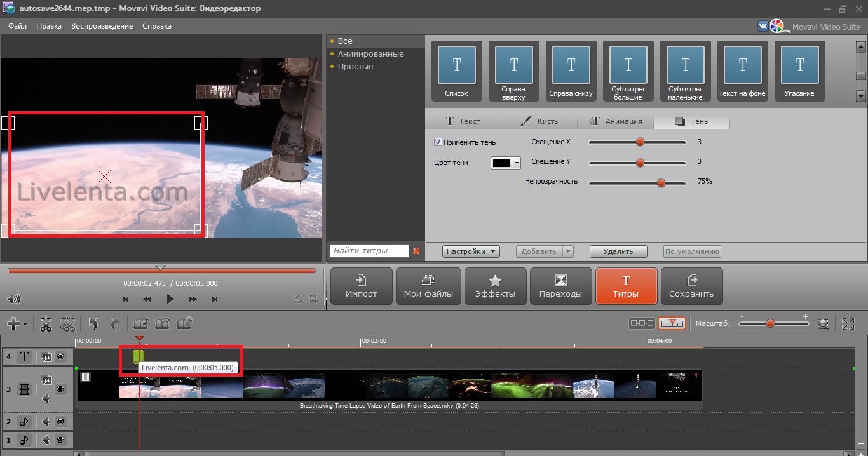Open the Правка menu
The height and width of the screenshot is (456, 868).
point(49,26)
